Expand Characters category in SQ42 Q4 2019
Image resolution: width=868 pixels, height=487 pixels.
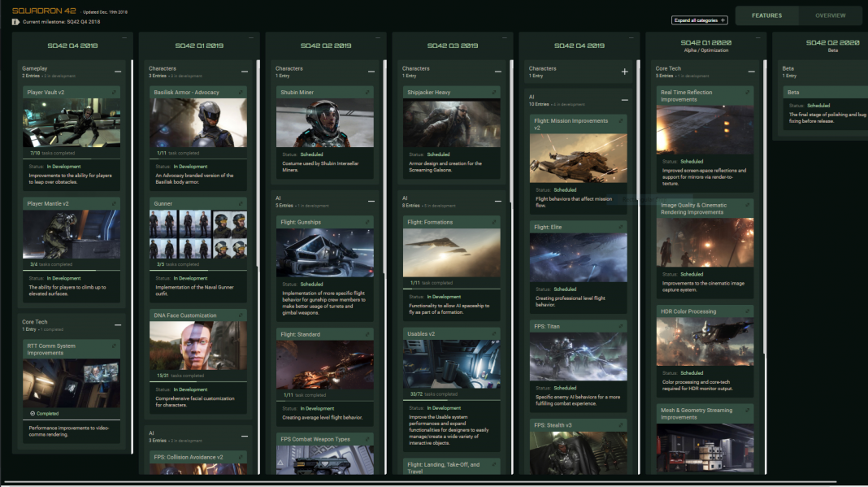coord(624,72)
